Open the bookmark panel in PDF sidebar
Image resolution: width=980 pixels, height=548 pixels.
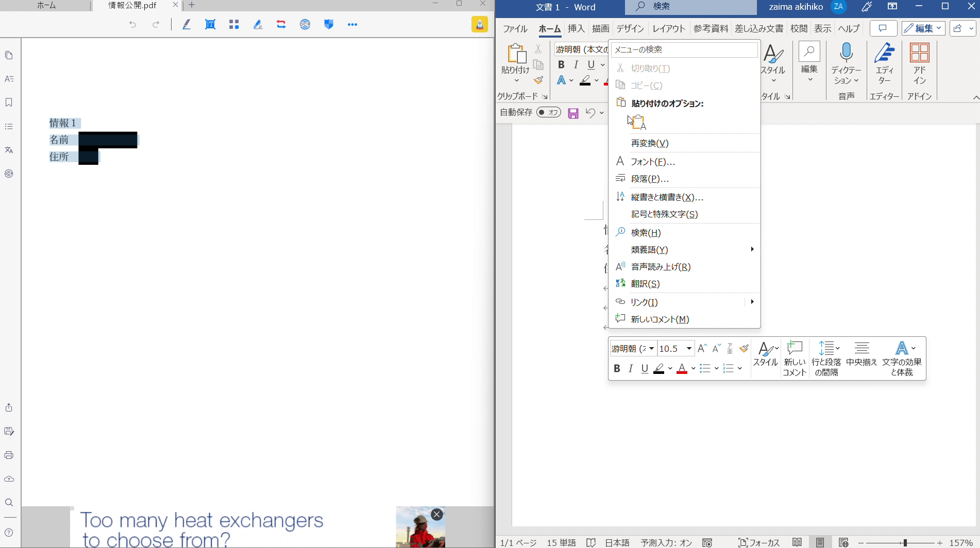[9, 102]
